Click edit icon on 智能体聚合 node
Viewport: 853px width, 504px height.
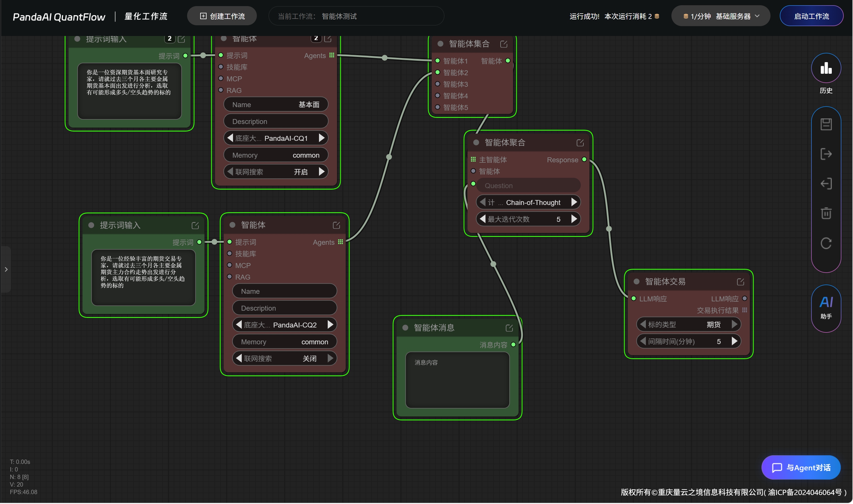click(580, 143)
